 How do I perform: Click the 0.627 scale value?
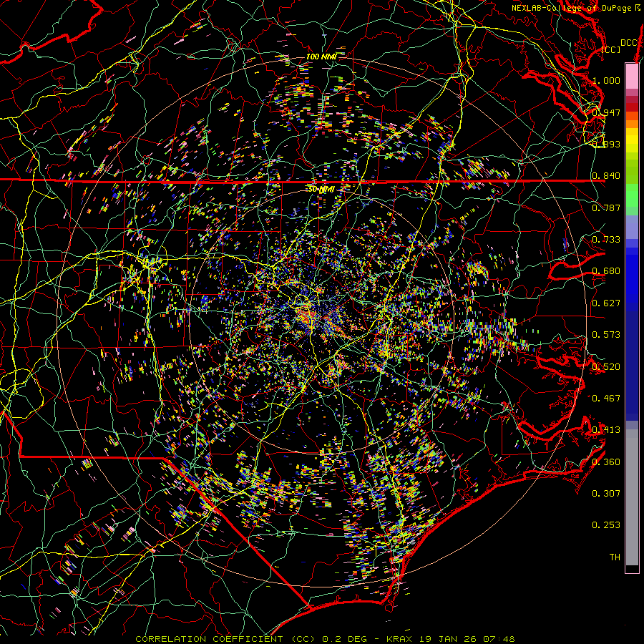tap(606, 303)
